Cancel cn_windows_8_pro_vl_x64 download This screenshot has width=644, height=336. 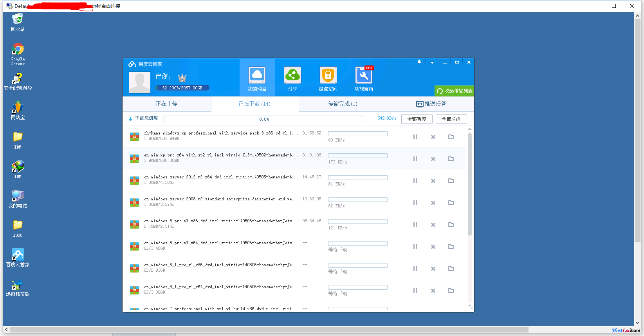point(433,247)
